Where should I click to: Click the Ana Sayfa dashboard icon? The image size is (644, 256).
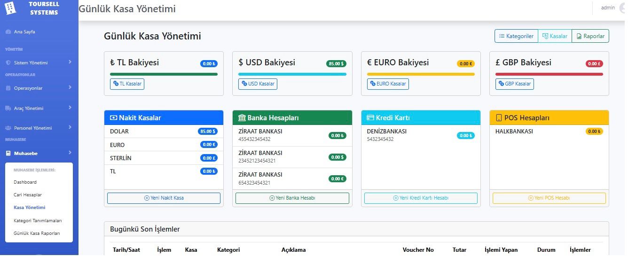[8, 32]
